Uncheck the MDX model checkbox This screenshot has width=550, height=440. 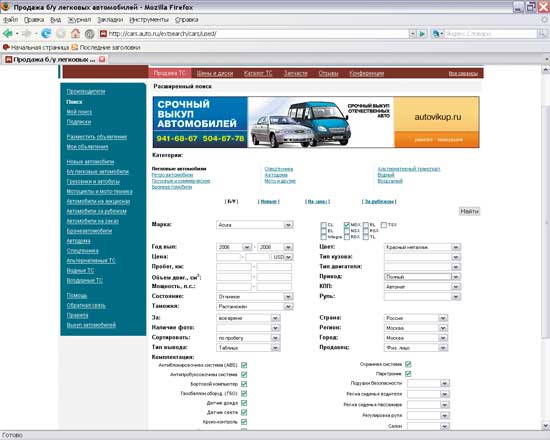pos(347,225)
